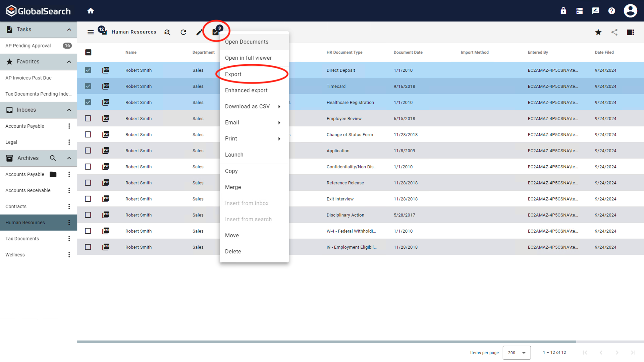This screenshot has width=644, height=362.
Task: Select the edit pencil icon in the toolbar
Action: 199,32
